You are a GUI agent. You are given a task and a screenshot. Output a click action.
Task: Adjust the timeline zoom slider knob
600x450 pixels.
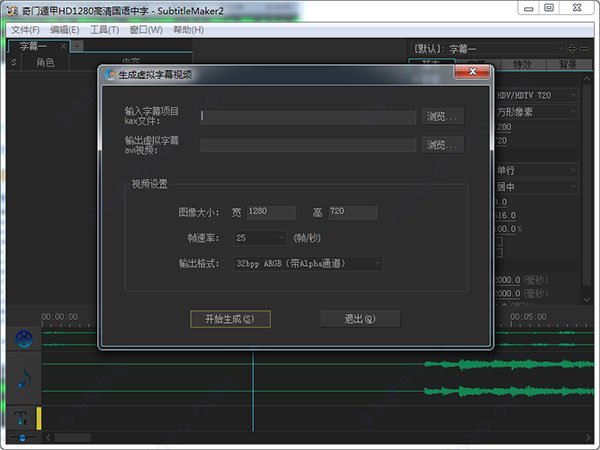22,438
